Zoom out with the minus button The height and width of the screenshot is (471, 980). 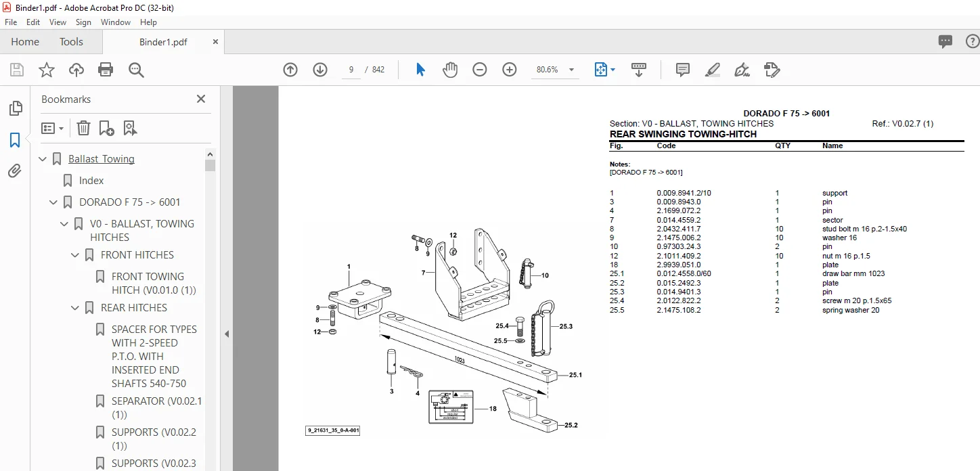480,70
